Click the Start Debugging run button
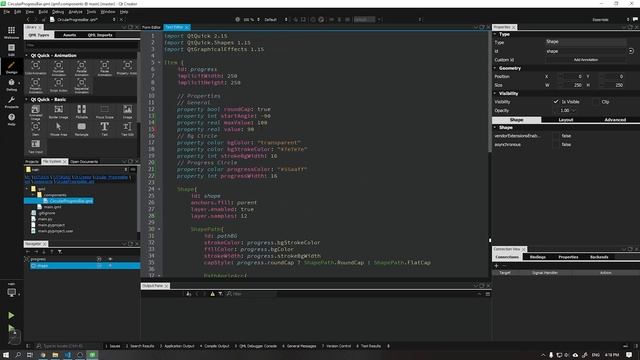 11,328
